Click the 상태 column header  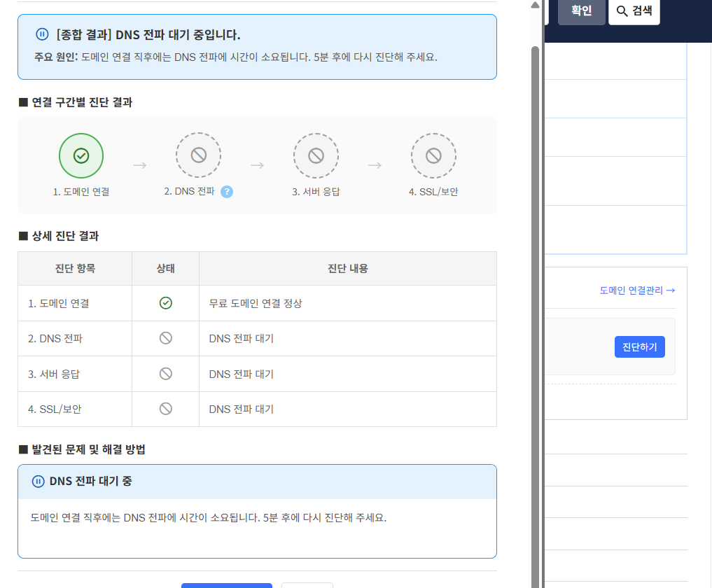(166, 268)
